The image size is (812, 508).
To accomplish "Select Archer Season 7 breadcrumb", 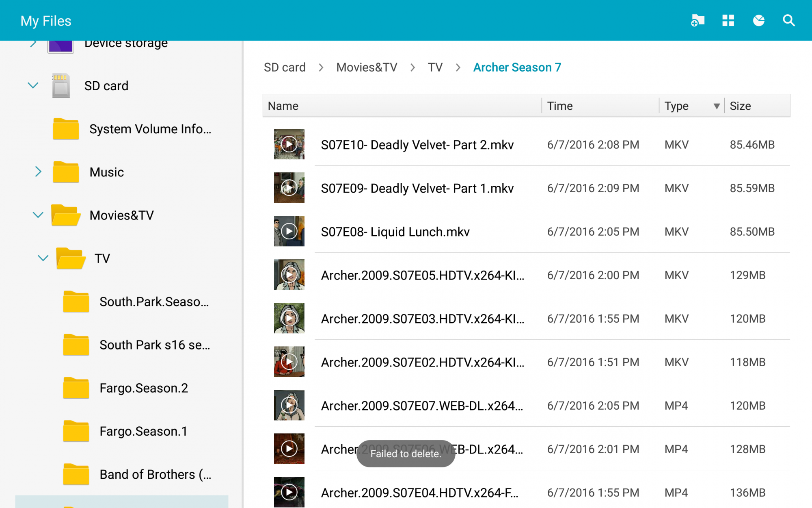I will click(517, 67).
